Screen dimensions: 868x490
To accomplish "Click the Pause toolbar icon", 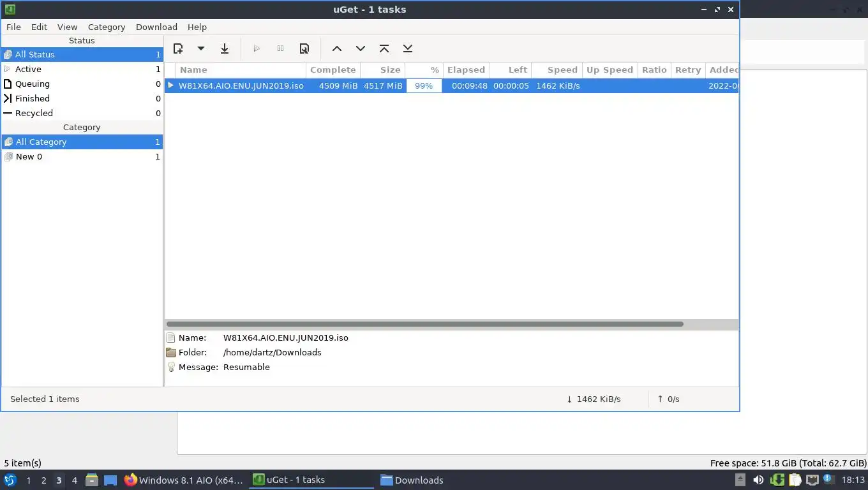I will coord(280,48).
